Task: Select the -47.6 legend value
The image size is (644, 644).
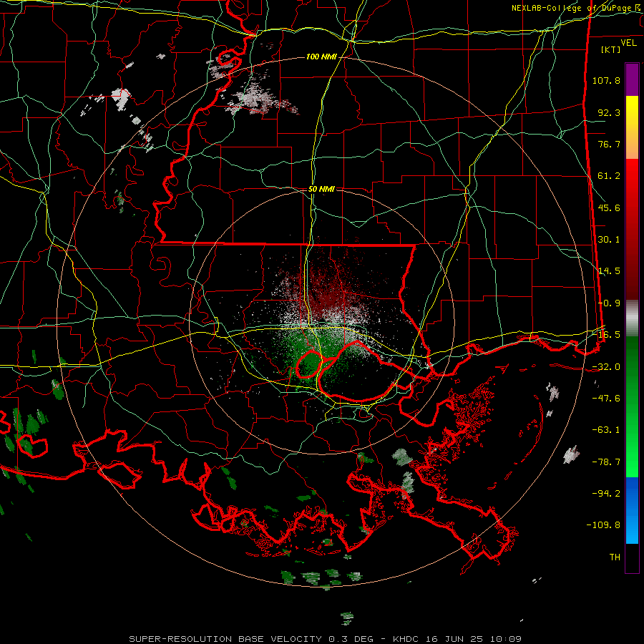Action: tap(606, 399)
